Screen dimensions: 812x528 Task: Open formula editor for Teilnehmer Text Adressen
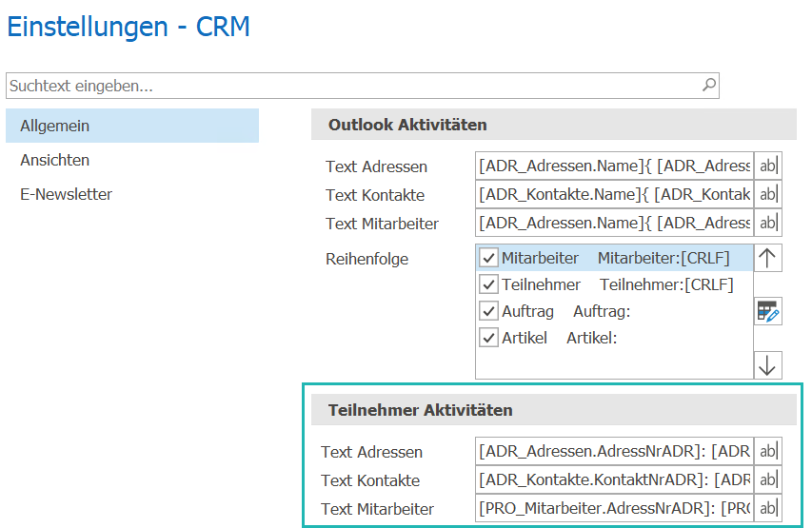[768, 451]
